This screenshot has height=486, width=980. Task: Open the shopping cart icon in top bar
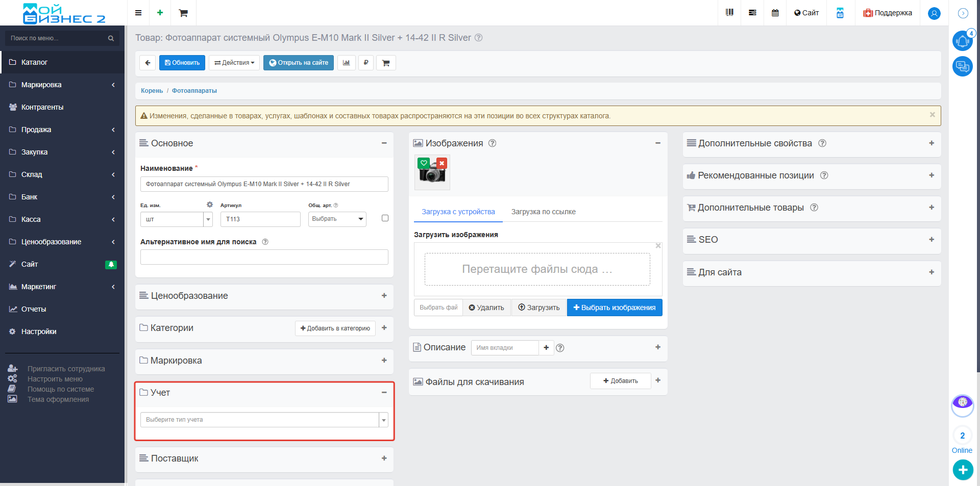[183, 13]
